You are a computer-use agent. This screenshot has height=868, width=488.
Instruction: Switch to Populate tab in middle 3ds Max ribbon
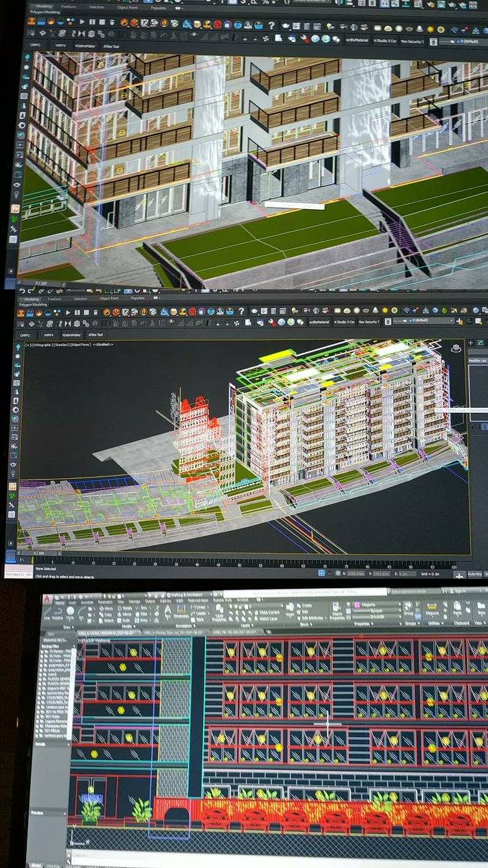137,298
